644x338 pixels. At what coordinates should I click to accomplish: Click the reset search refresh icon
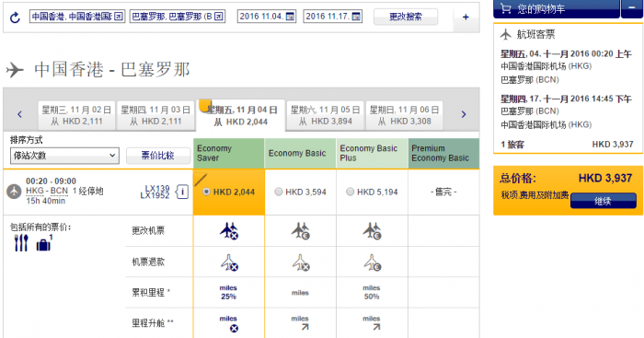(x=15, y=17)
